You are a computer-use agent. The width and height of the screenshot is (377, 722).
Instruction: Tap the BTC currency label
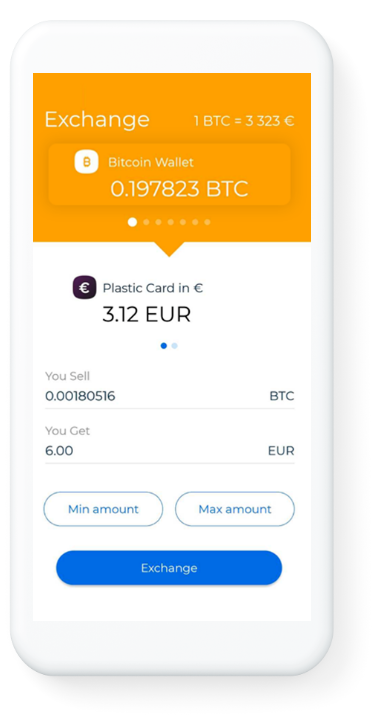point(282,396)
